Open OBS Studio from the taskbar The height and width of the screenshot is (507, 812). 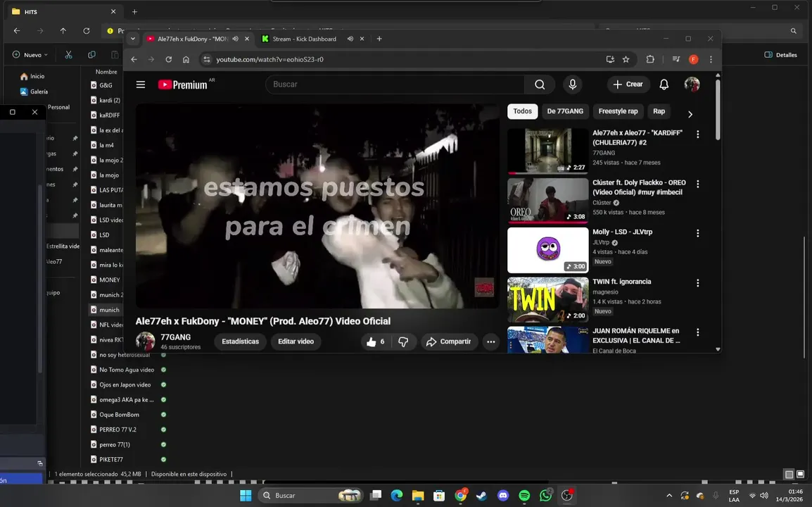(567, 496)
